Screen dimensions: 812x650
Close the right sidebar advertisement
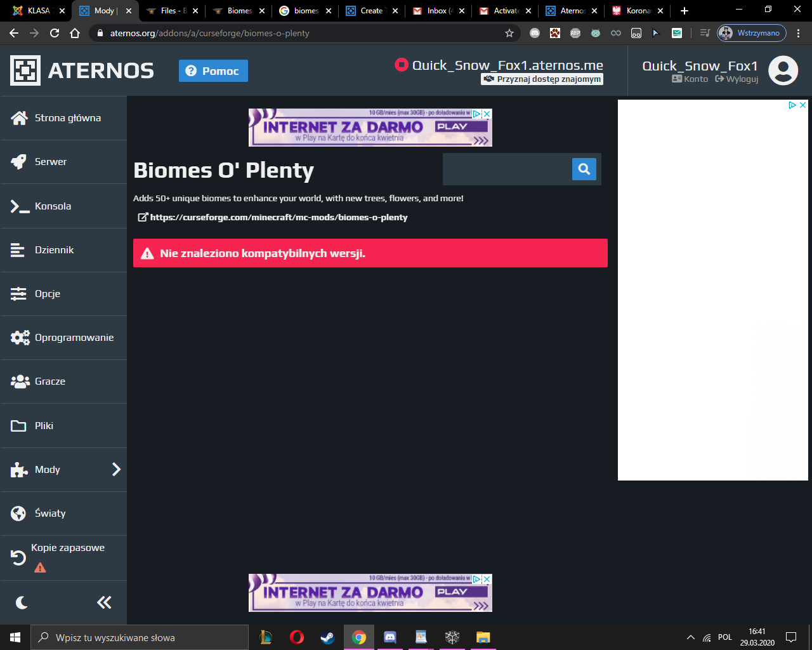802,105
